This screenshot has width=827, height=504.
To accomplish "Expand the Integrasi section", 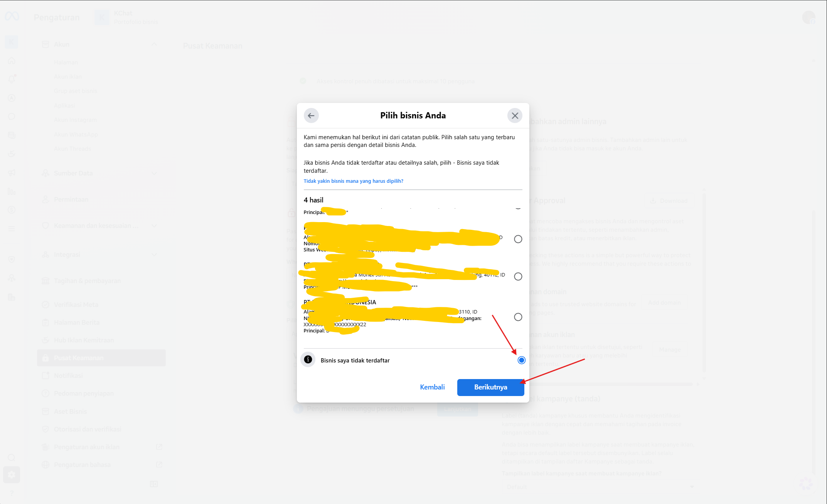I will 101,255.
